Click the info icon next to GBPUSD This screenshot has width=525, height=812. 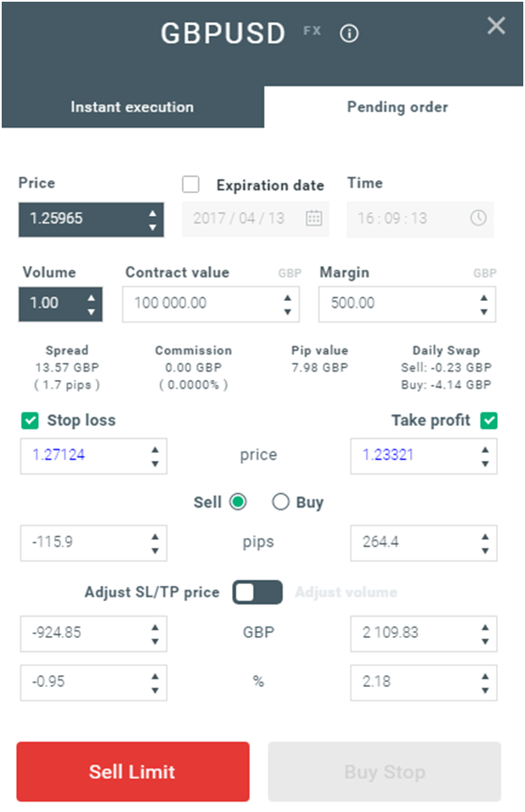pyautogui.click(x=350, y=34)
